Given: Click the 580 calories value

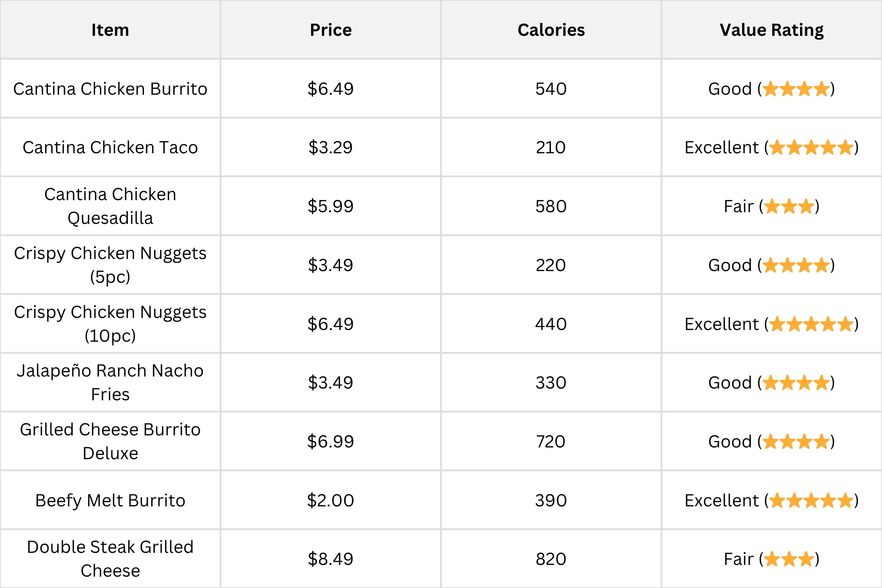Looking at the screenshot, I should (551, 206).
